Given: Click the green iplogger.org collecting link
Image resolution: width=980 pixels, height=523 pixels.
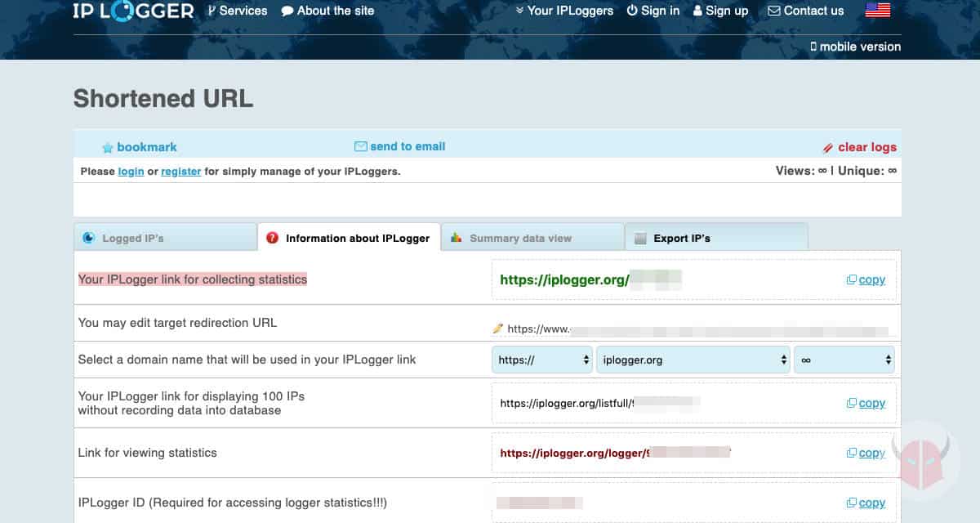Looking at the screenshot, I should [x=590, y=279].
